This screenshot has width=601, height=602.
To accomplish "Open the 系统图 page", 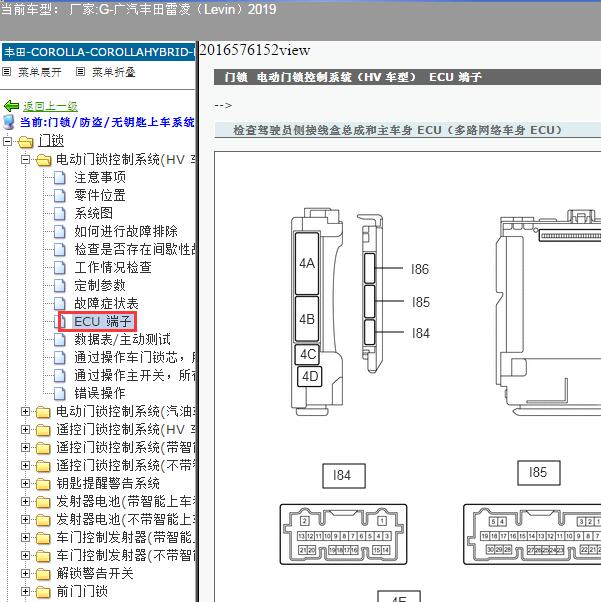I will [x=93, y=213].
